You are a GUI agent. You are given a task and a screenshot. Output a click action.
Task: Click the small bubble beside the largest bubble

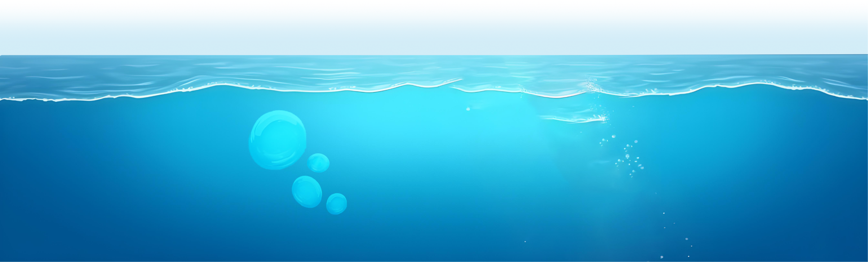click(x=318, y=163)
